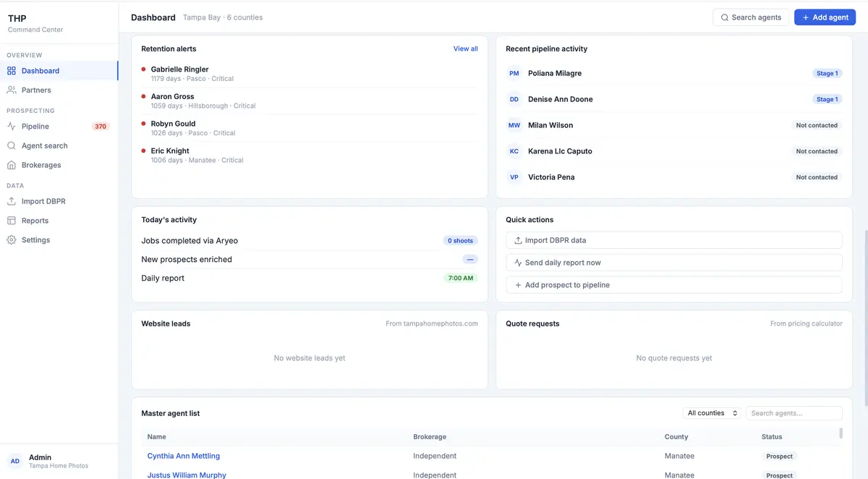The image size is (868, 479).
Task: Click the Dashboard grid icon in sidebar
Action: 12,71
